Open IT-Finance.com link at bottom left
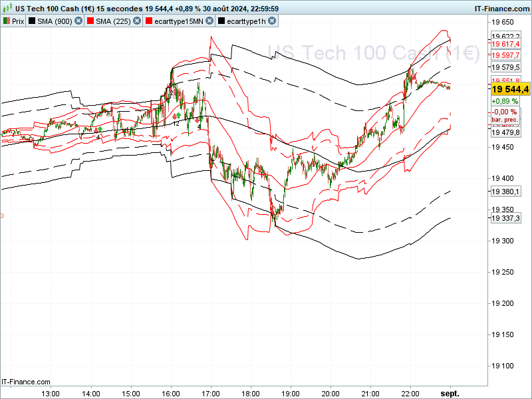532x399 pixels. [x=26, y=382]
